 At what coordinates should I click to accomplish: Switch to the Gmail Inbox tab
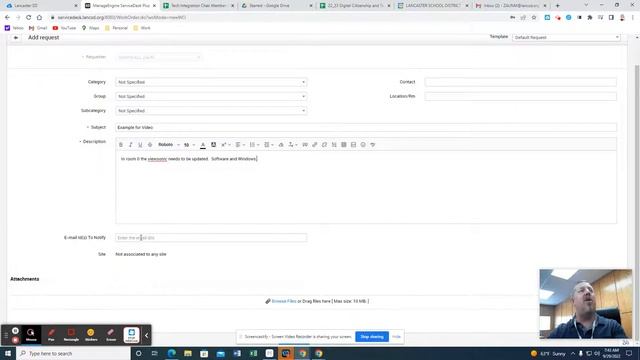511,6
